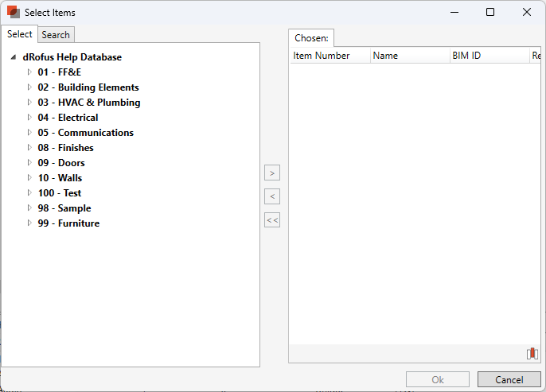Click the column chooser icon below Chosen list
This screenshot has height=392, width=546.
pyautogui.click(x=532, y=354)
